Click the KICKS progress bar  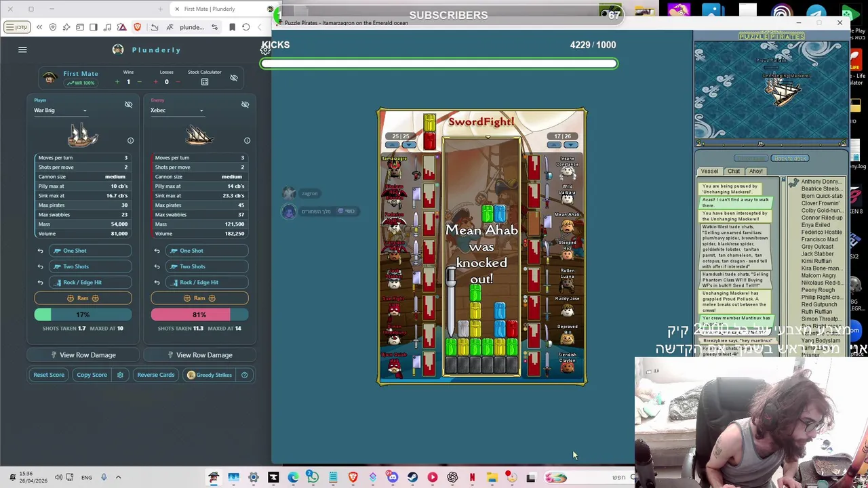[x=439, y=64]
